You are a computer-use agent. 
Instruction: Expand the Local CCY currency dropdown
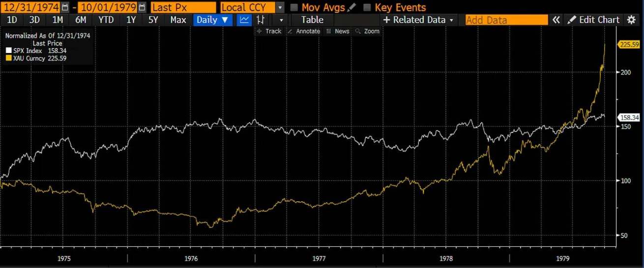tap(280, 7)
